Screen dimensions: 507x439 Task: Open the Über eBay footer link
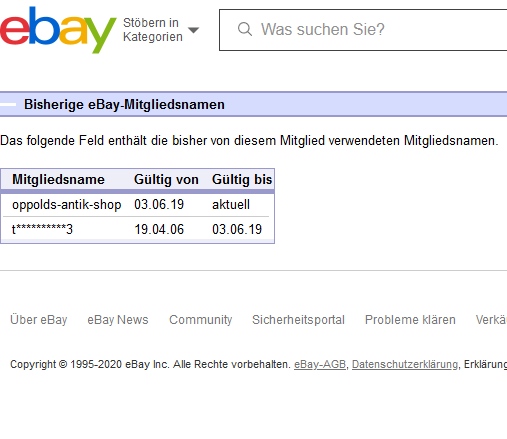point(39,320)
